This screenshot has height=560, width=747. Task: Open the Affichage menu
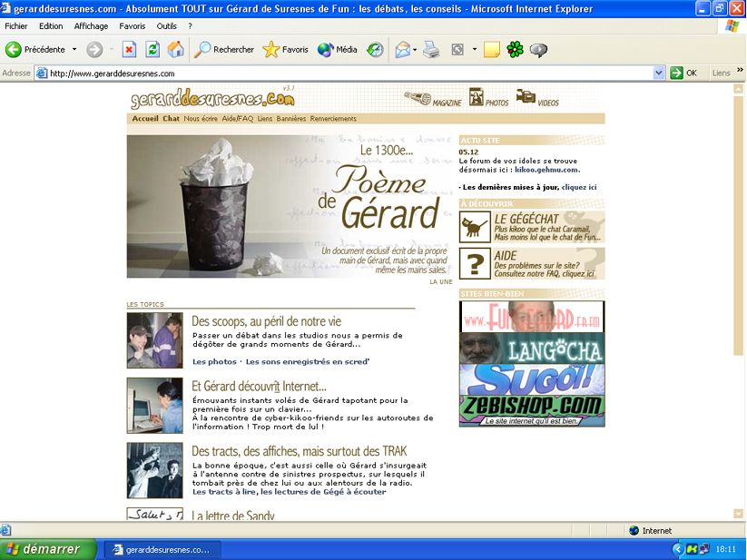coord(91,26)
